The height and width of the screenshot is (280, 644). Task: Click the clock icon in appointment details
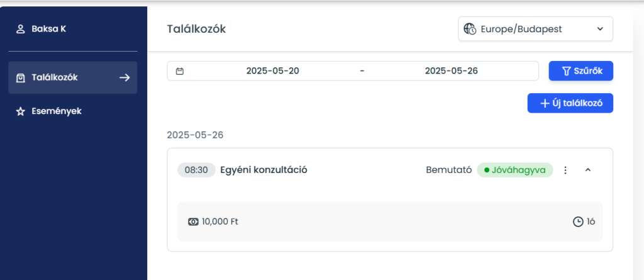578,221
